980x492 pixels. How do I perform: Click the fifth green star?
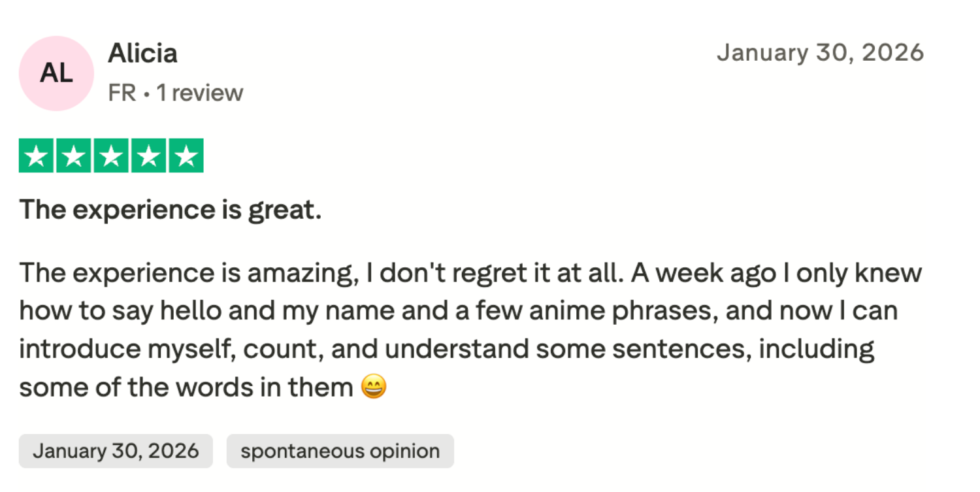point(186,156)
